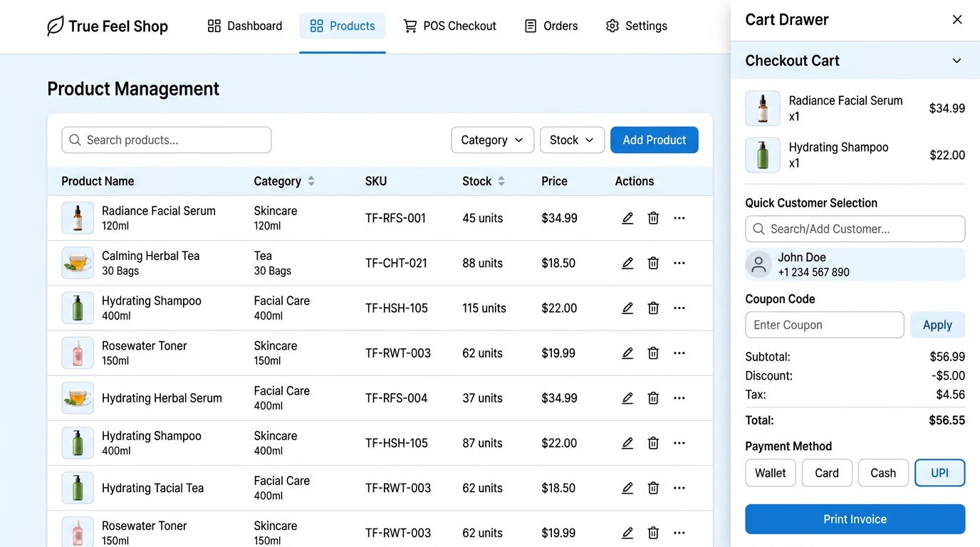This screenshot has height=547, width=980.
Task: Open more actions for Calming Herbal Tea
Action: point(679,263)
